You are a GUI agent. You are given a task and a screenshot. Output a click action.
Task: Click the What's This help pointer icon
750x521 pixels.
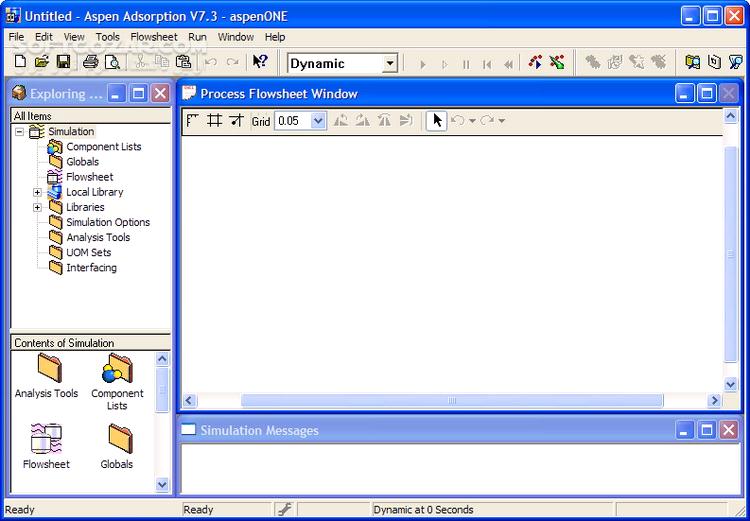coord(260,62)
